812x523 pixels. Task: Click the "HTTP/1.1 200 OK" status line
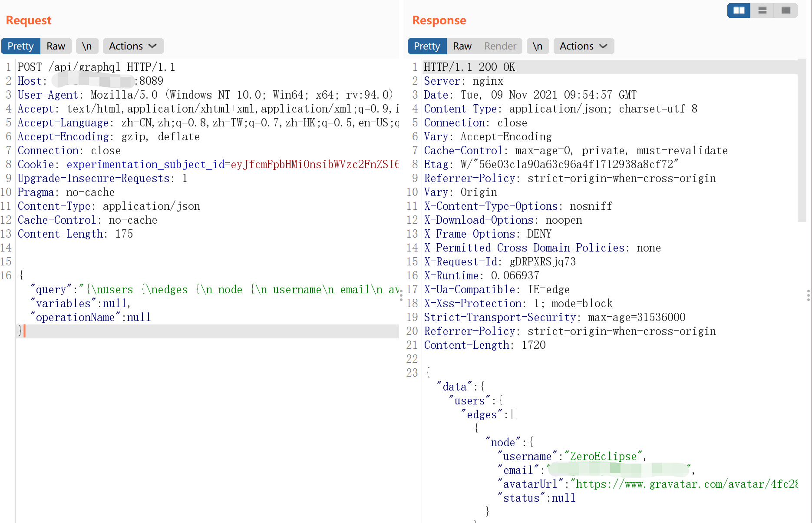(x=469, y=67)
